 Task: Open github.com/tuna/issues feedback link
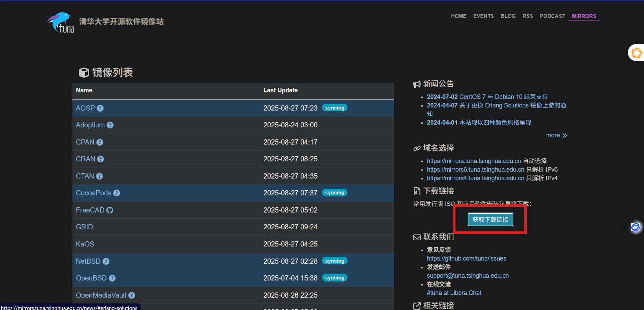[x=466, y=259]
